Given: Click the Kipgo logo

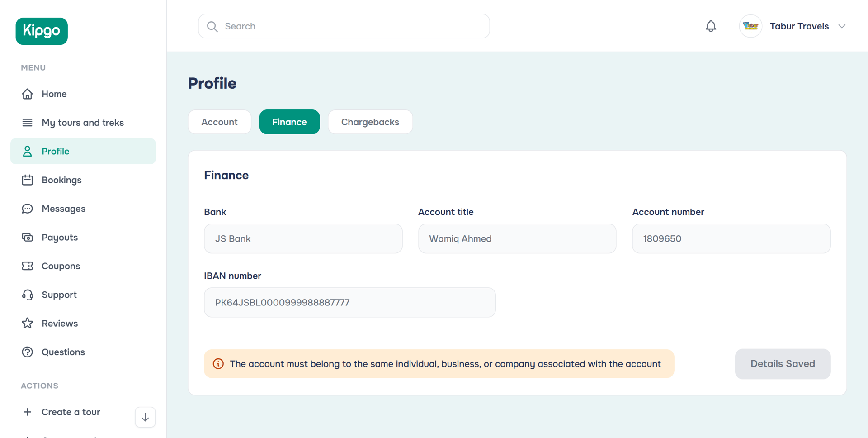Looking at the screenshot, I should tap(41, 31).
